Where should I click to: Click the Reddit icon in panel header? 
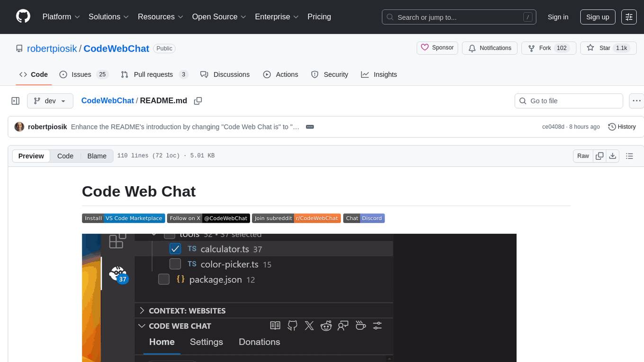(326, 326)
